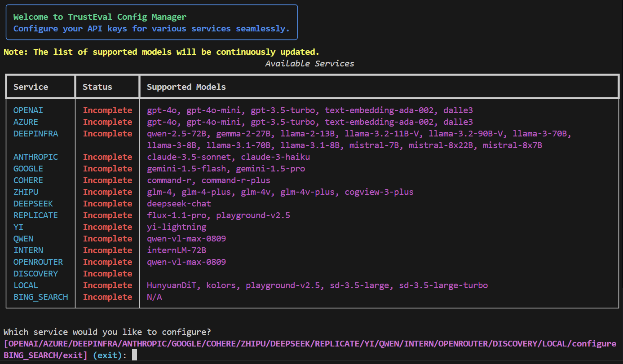623x364 pixels.
Task: Select ANTHROPIC in the table's Service column
Action: point(35,157)
